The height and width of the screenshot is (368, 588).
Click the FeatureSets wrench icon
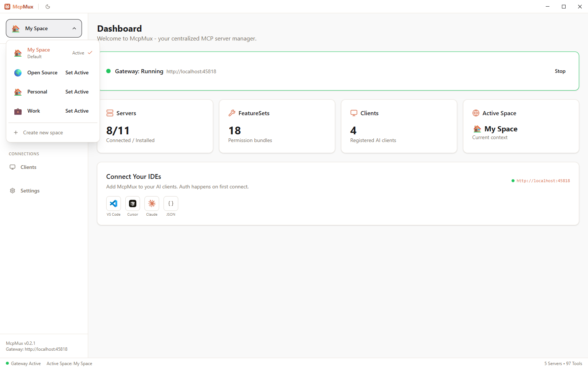(232, 113)
